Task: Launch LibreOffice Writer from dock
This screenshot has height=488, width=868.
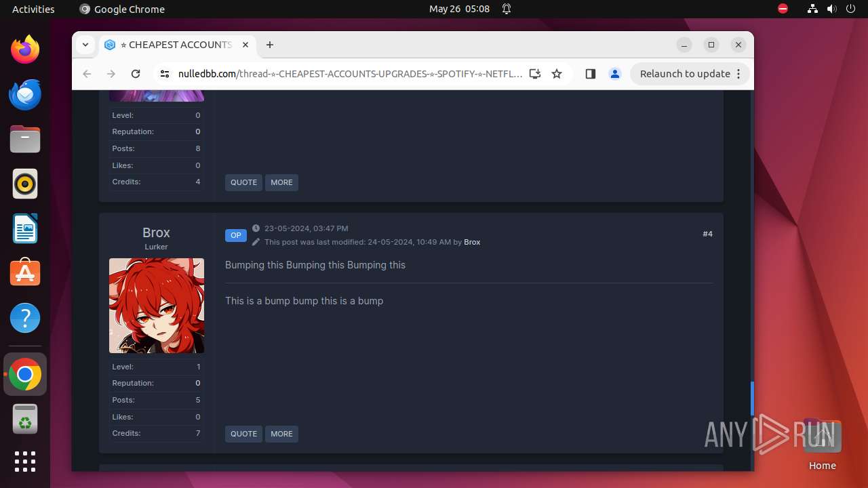Action: [25, 228]
